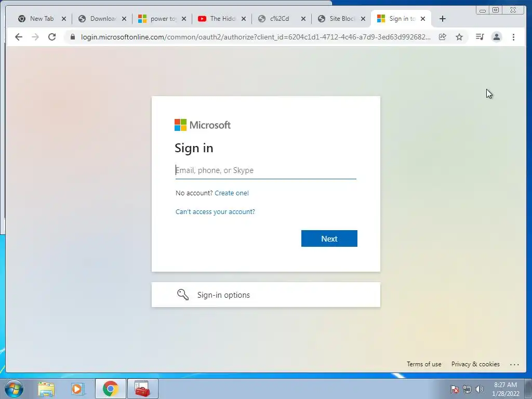Expand the footer ellipsis menu

tap(514, 364)
